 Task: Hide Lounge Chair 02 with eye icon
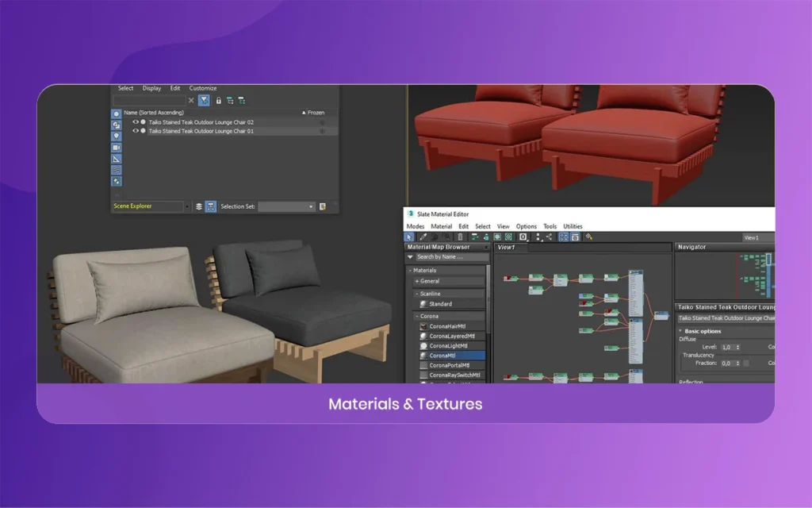pyautogui.click(x=136, y=122)
